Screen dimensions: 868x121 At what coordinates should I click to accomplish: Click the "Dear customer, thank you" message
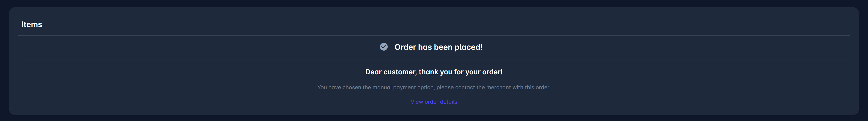[x=434, y=72]
